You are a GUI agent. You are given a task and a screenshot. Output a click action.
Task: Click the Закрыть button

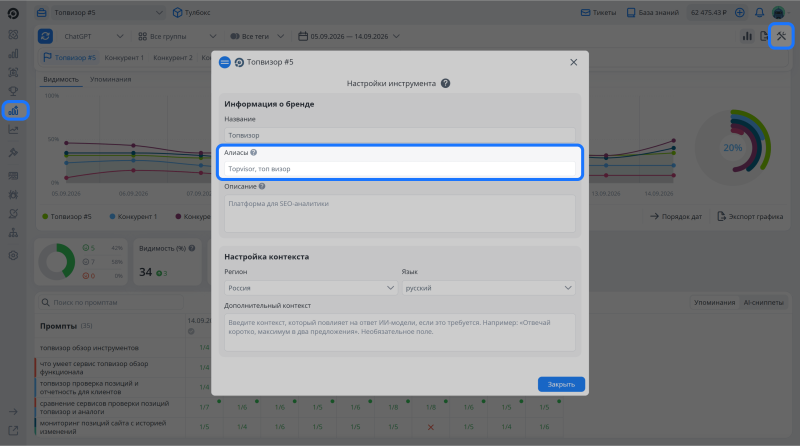[561, 384]
